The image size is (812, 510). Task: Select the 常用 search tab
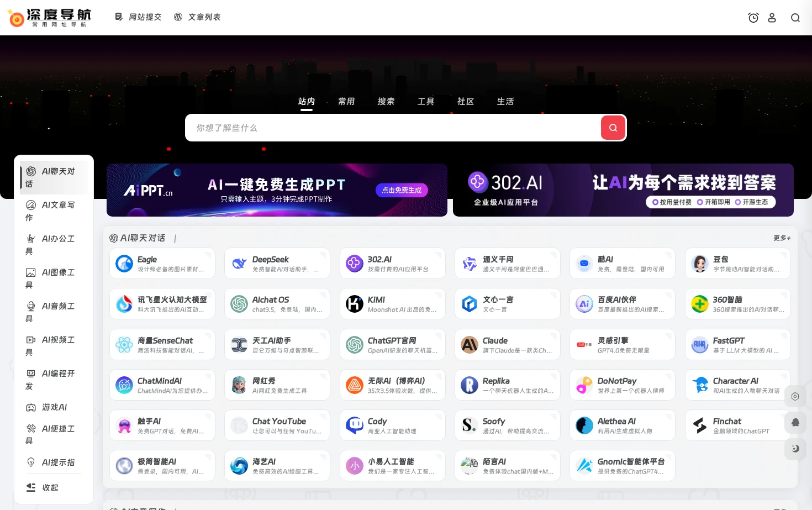(346, 102)
